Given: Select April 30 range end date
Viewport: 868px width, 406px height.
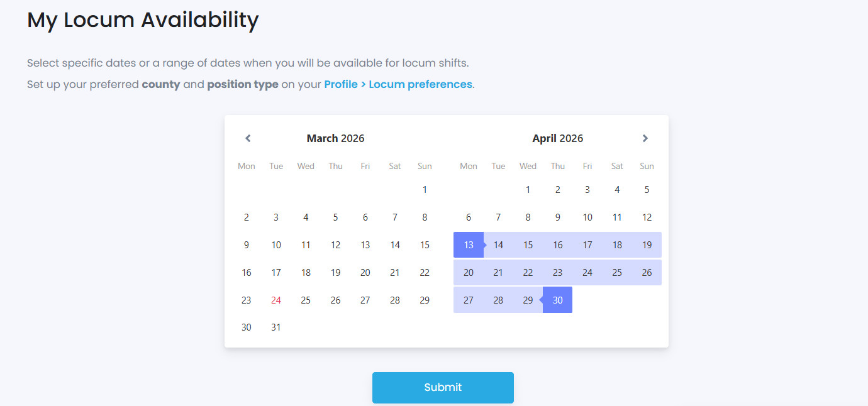Looking at the screenshot, I should coord(558,300).
